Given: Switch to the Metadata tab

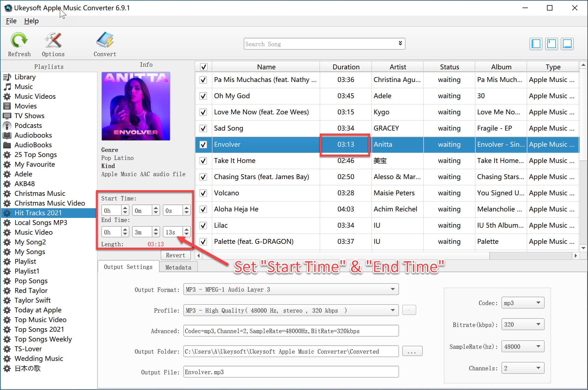Looking at the screenshot, I should 177,267.
